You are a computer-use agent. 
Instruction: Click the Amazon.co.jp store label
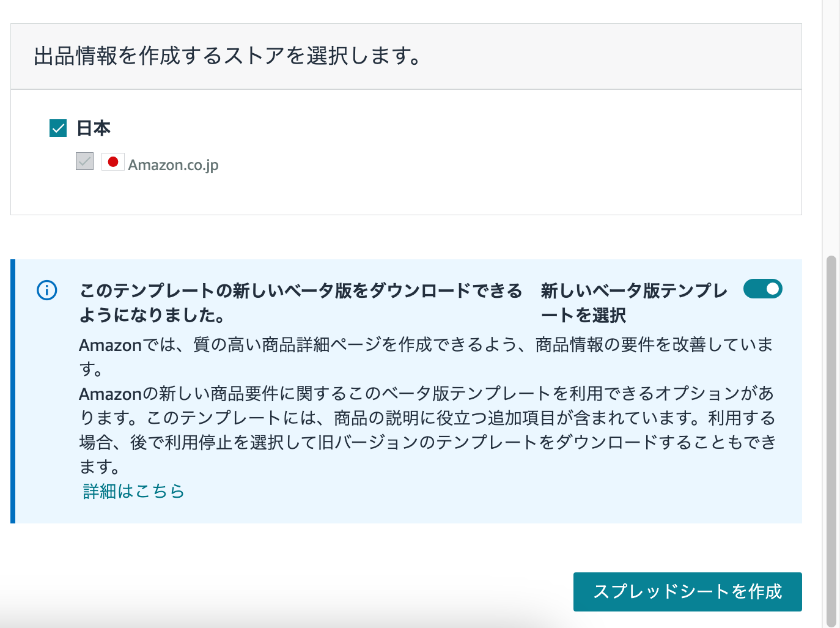click(173, 164)
